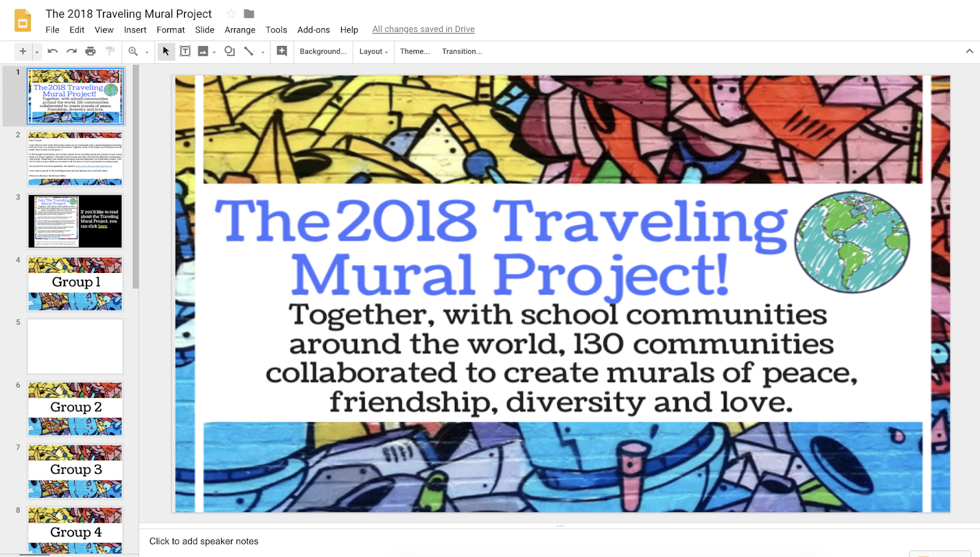Screen dimensions: 980x557
Task: Open the Add-ons menu
Action: click(x=314, y=29)
